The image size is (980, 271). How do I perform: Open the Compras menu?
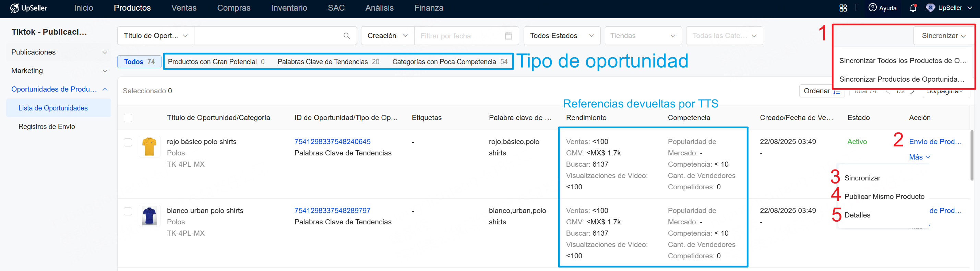tap(234, 8)
